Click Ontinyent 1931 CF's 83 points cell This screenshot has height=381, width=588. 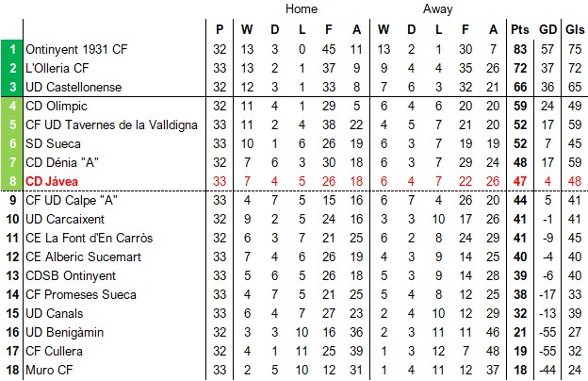tap(519, 49)
